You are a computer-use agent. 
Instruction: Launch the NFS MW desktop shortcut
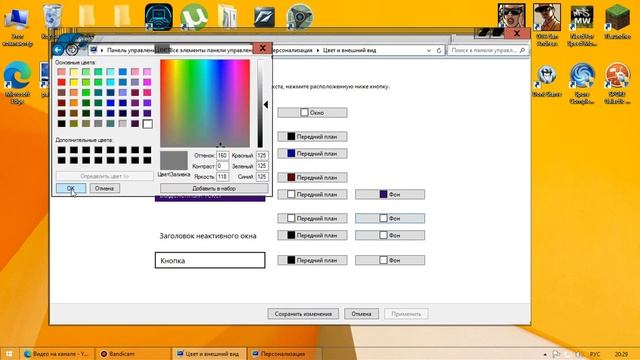(x=582, y=17)
